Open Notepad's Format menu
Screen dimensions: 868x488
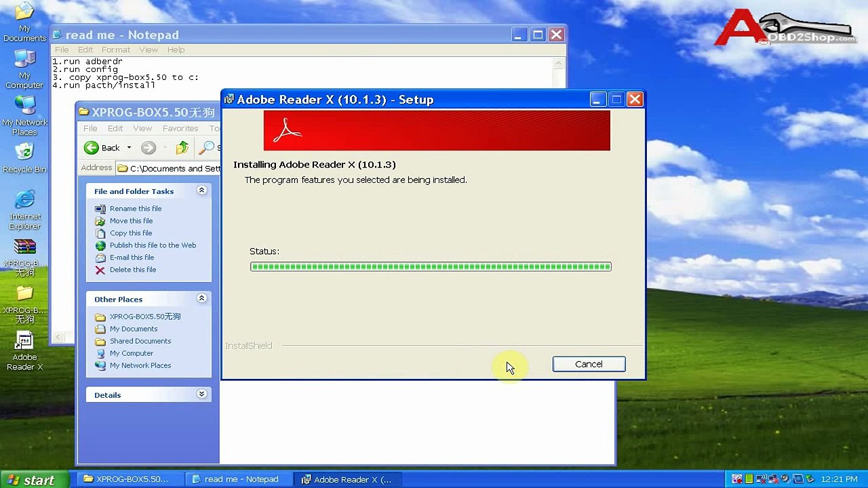(116, 49)
